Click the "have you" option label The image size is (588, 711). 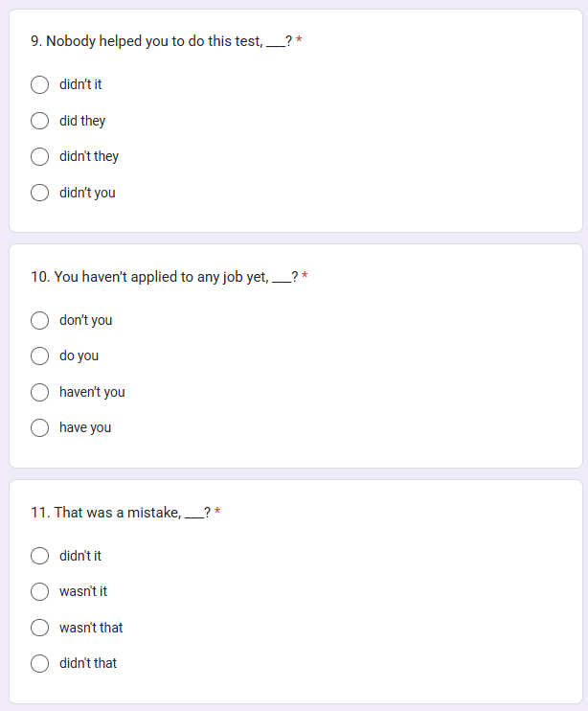85,427
